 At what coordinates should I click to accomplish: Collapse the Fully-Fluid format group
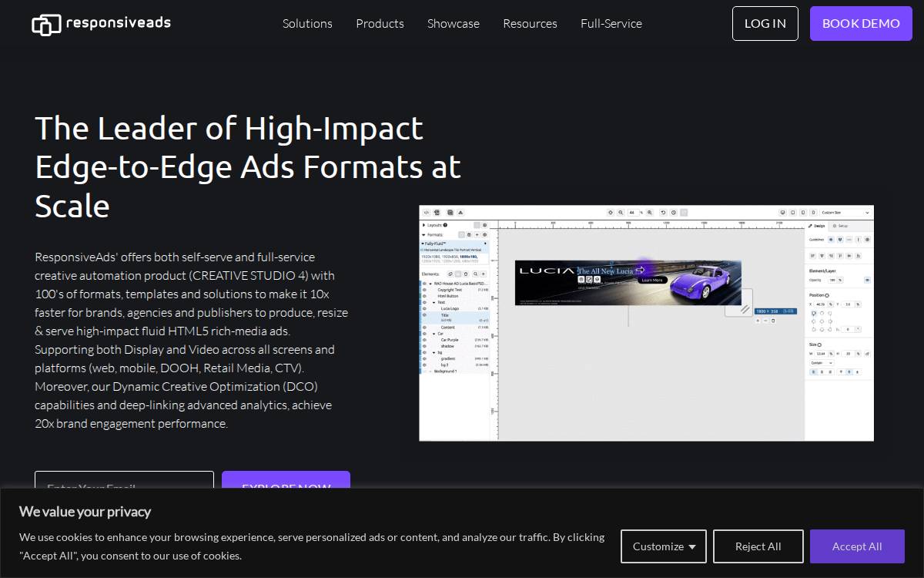(x=423, y=244)
